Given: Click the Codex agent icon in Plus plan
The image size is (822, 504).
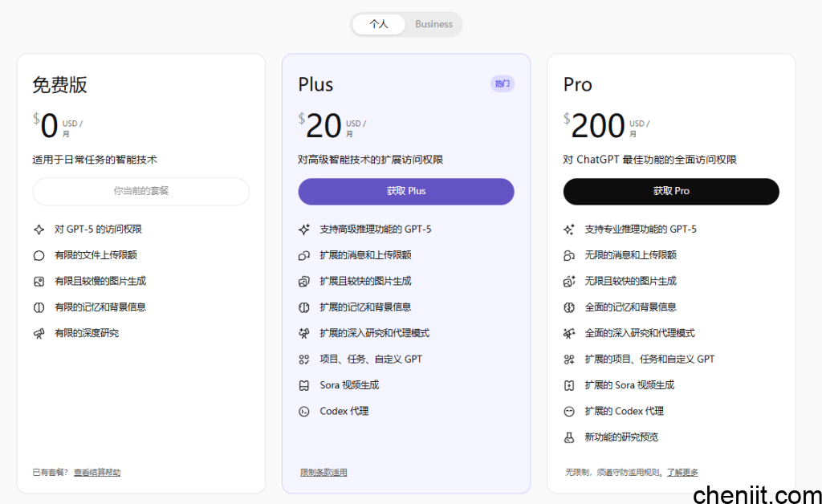Looking at the screenshot, I should click(x=304, y=412).
